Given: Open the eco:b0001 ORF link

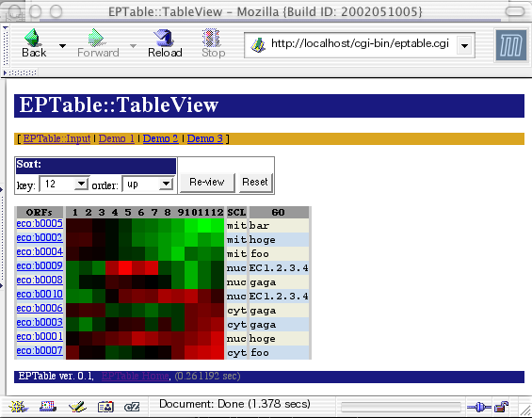Looking at the screenshot, I should point(40,337).
